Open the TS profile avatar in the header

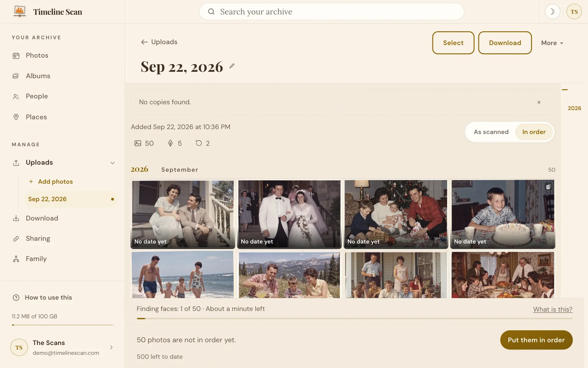tap(574, 12)
